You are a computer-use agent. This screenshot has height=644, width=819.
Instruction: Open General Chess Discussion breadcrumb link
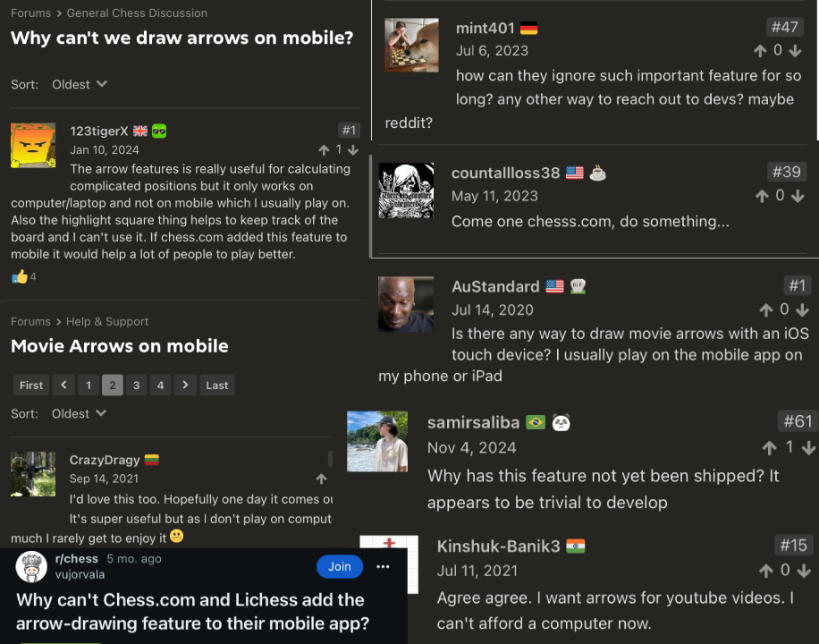[137, 13]
